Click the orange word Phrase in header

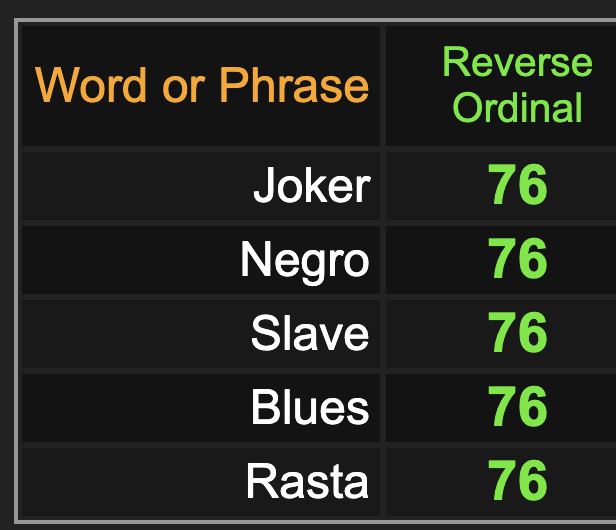294,84
